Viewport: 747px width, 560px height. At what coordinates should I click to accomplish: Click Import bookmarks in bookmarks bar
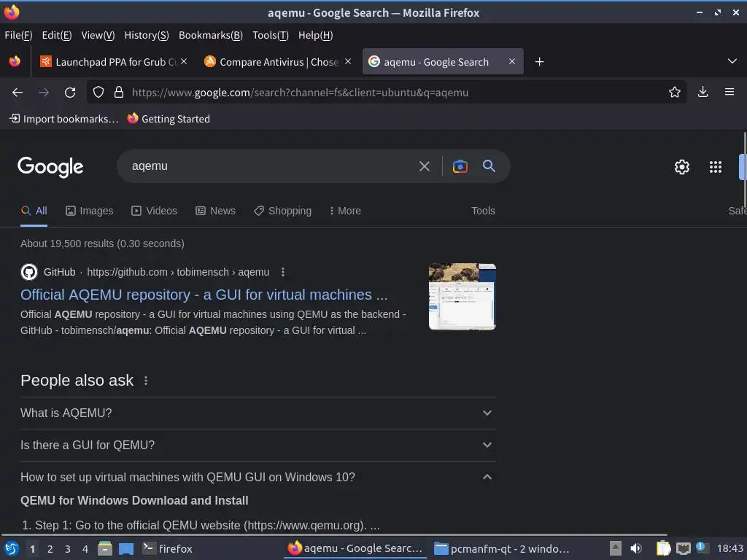64,119
